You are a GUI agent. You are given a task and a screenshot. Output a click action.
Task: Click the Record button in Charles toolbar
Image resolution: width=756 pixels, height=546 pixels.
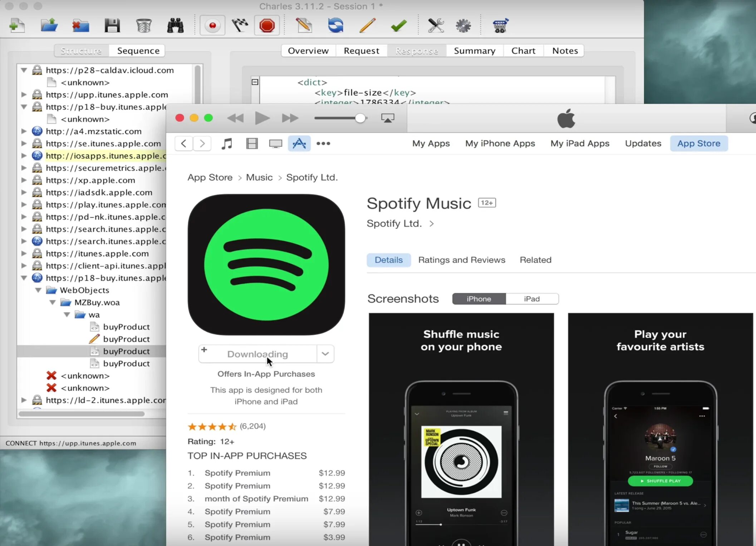click(x=212, y=25)
